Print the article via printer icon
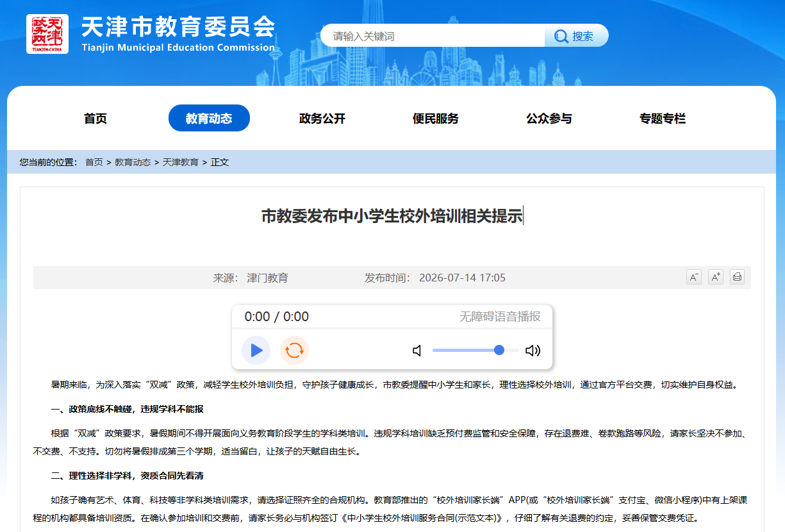 click(737, 277)
